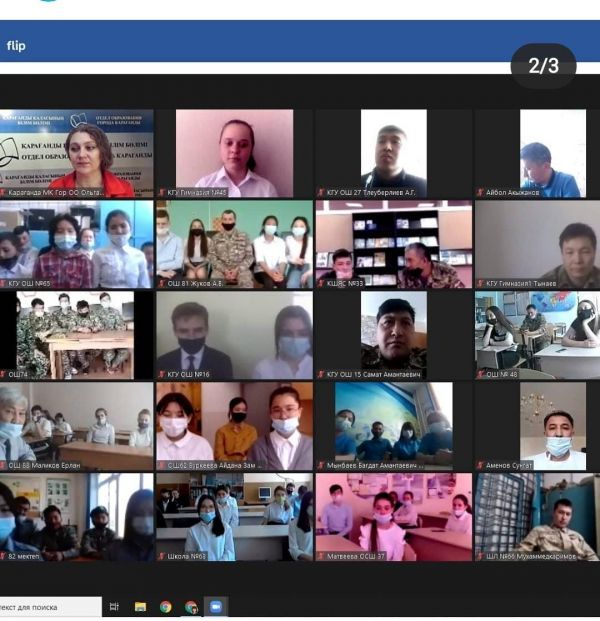Select the 82 мектеп video tile
This screenshot has width=600, height=621.
[x=76, y=514]
